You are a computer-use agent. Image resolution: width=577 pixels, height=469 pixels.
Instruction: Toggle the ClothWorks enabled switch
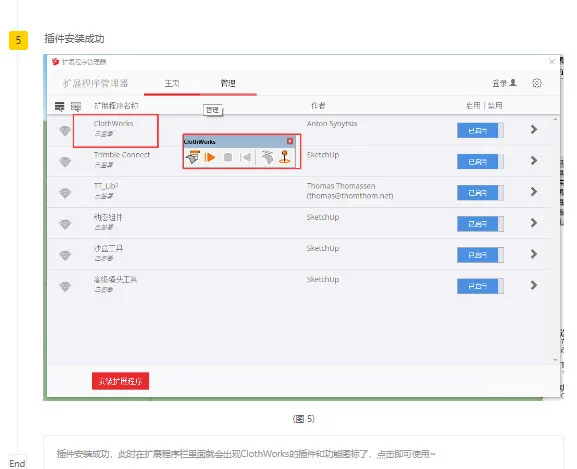480,130
